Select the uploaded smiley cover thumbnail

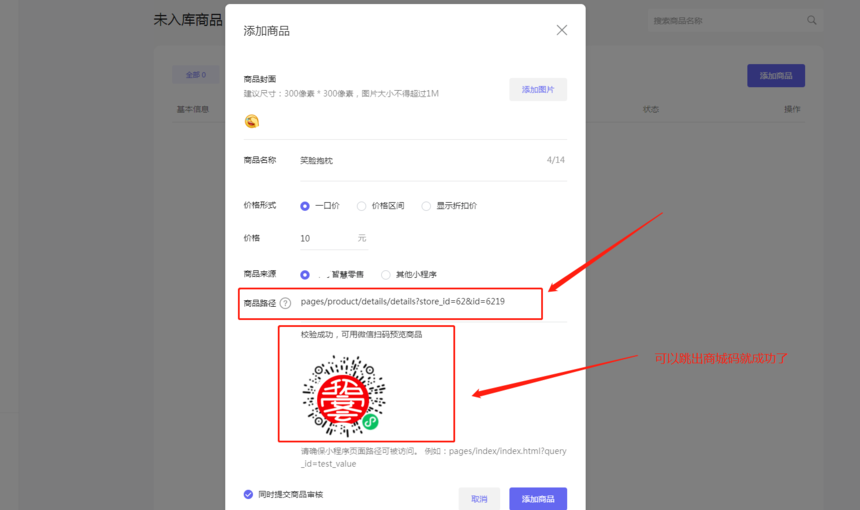click(252, 121)
